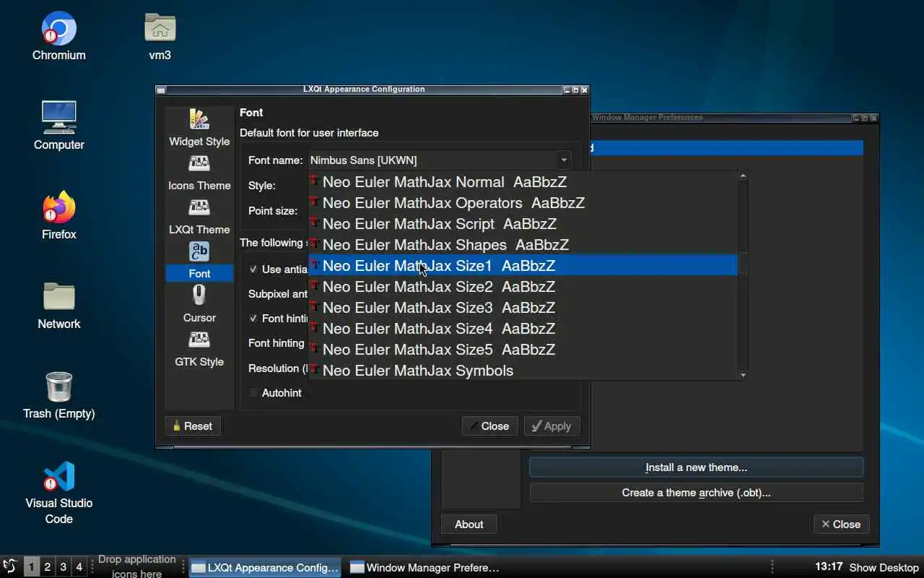Click the font list scroll up arrow
This screenshot has height=578, width=924.
coord(743,176)
